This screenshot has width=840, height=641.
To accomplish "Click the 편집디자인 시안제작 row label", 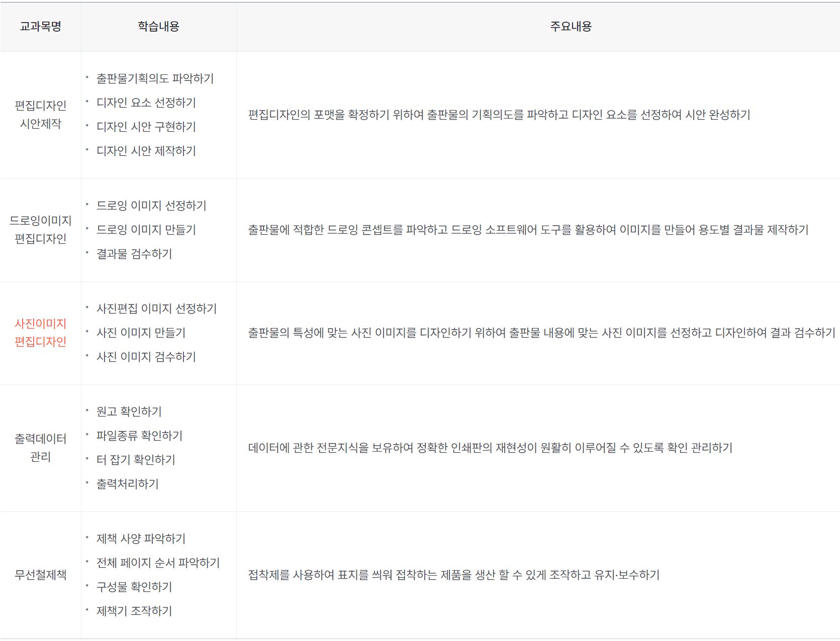I will tap(40, 115).
